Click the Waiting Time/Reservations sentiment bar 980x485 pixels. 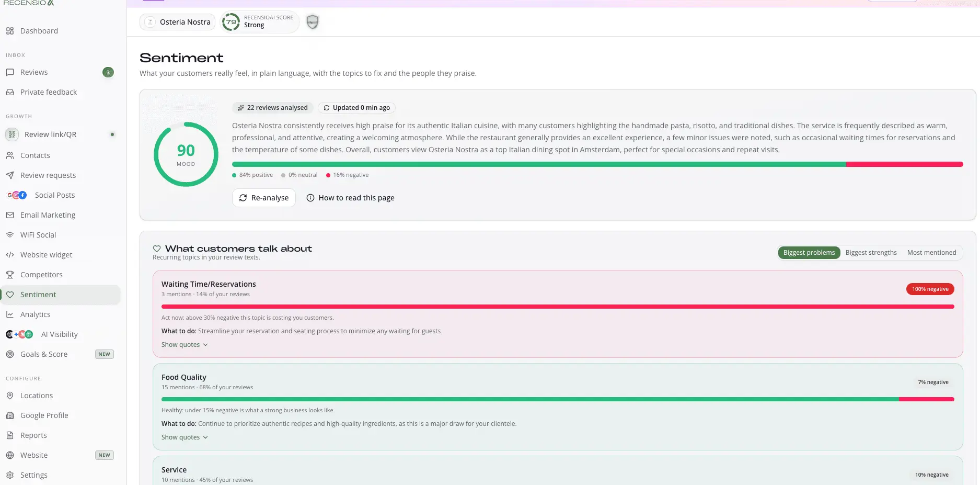tap(558, 307)
